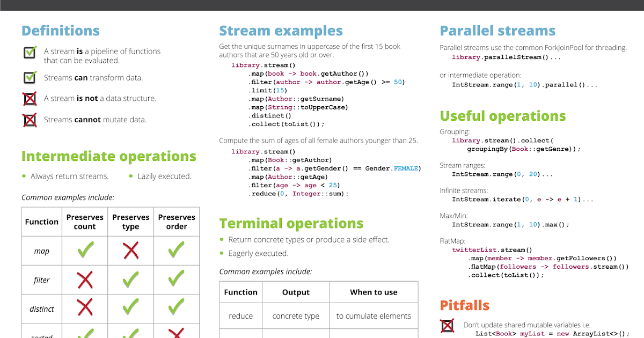644x338 pixels.
Task: Click the 'twitterList.stream()' code line
Action: pos(492,250)
